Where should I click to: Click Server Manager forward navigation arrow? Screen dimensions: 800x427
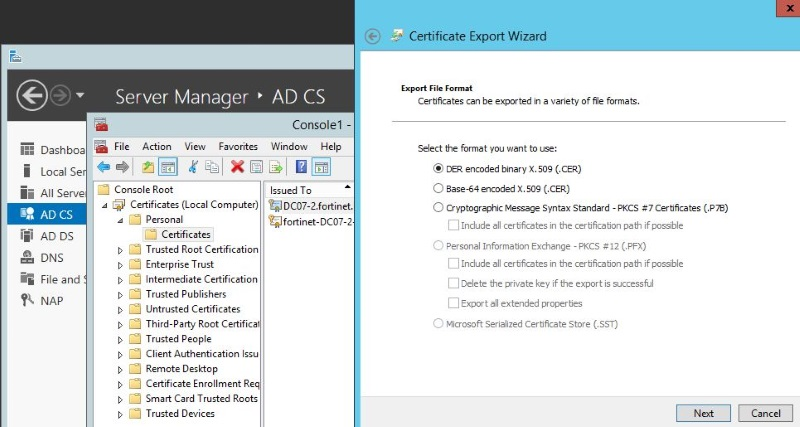[x=61, y=95]
